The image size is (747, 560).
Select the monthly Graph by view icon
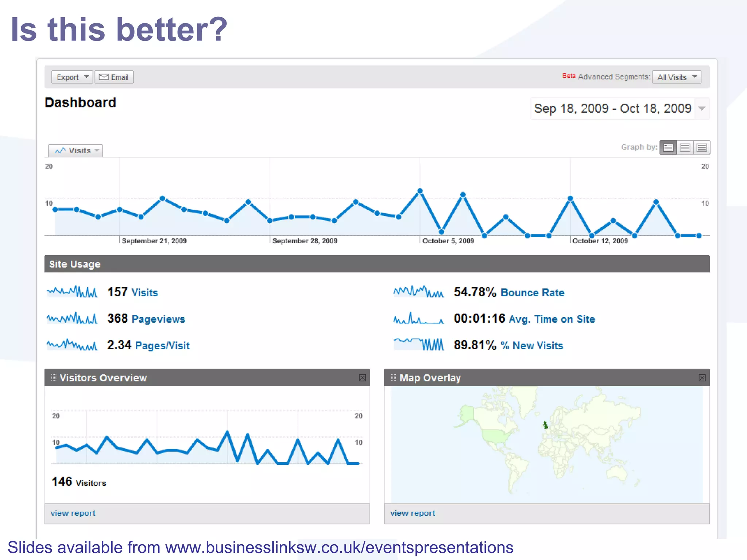[702, 147]
